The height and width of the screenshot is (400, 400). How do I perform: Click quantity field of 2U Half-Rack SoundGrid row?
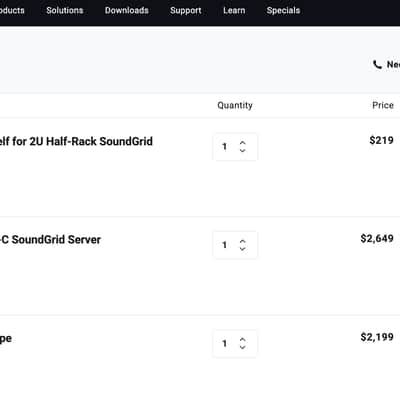pos(235,147)
